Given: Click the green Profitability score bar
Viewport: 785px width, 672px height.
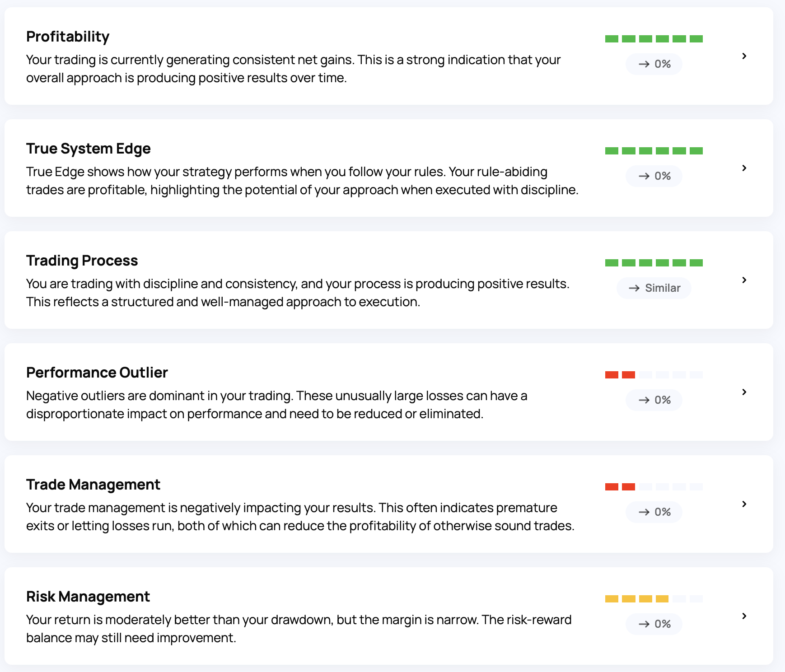Looking at the screenshot, I should (654, 39).
